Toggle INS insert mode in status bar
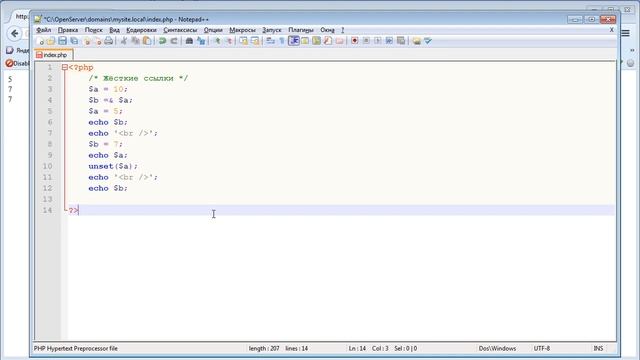 pos(598,349)
